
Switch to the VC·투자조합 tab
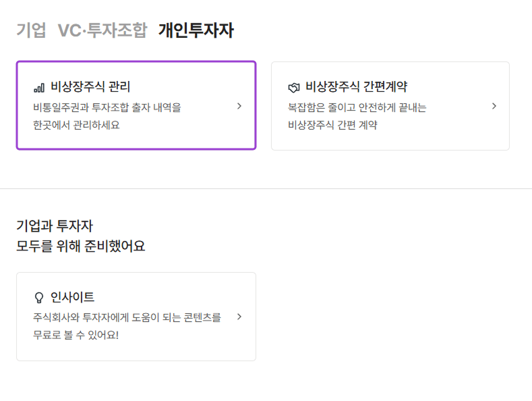pyautogui.click(x=102, y=30)
